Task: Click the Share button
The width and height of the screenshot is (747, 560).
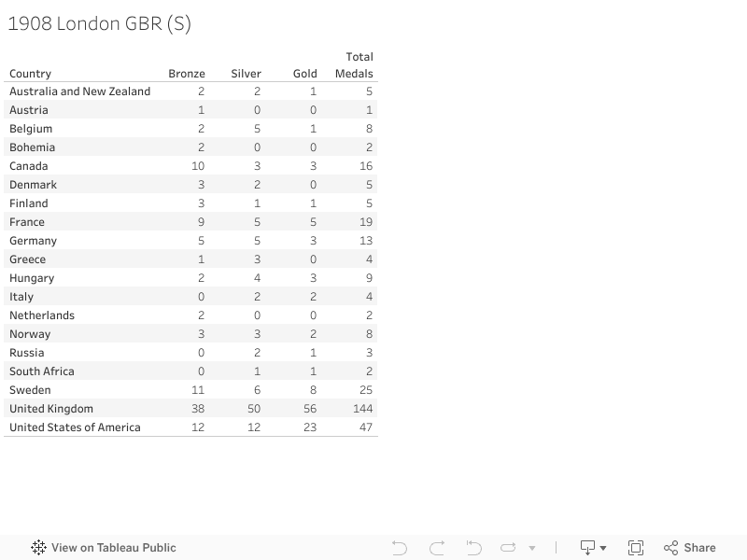Action: (689, 548)
